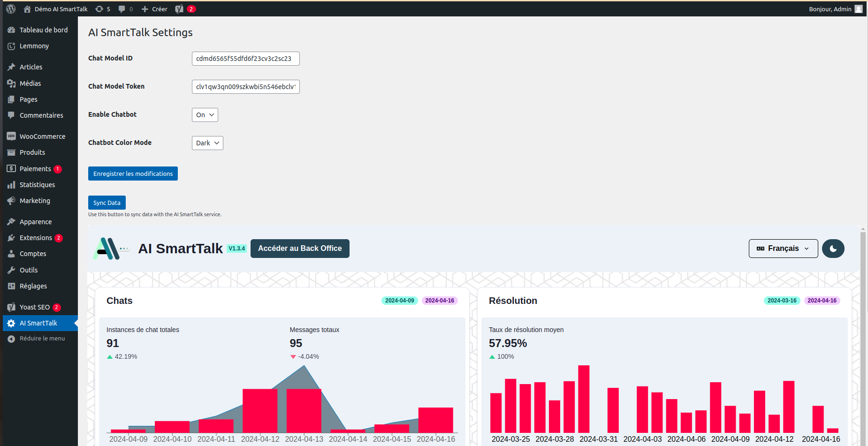
Task: Open the comments bubble icon in admin bar
Action: pyautogui.click(x=122, y=9)
